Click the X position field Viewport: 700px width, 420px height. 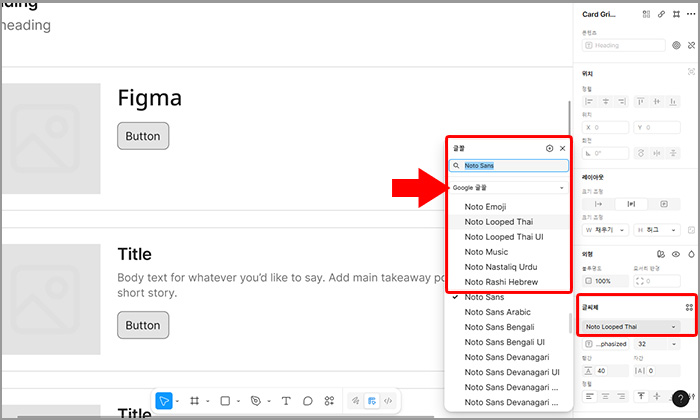pyautogui.click(x=605, y=128)
